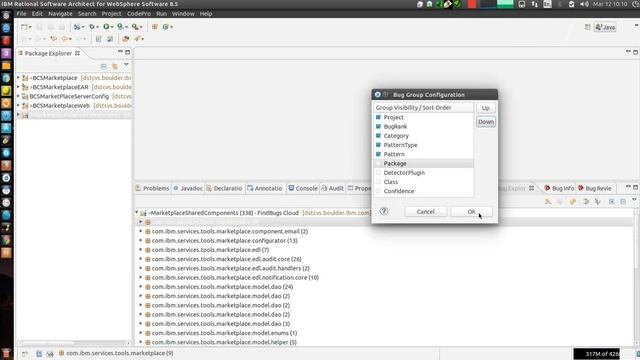Screen dimensions: 640x360
Task: Click the heap status memory indicator
Action: click(596, 353)
